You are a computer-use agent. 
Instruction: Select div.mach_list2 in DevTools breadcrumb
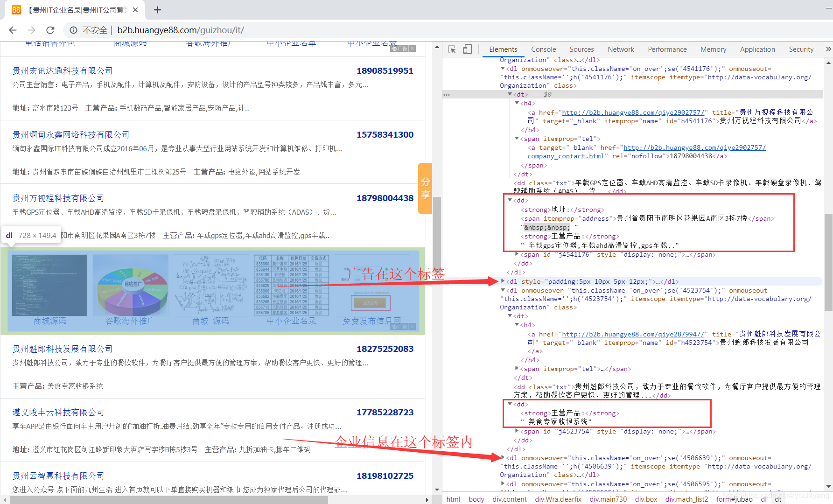click(x=686, y=499)
